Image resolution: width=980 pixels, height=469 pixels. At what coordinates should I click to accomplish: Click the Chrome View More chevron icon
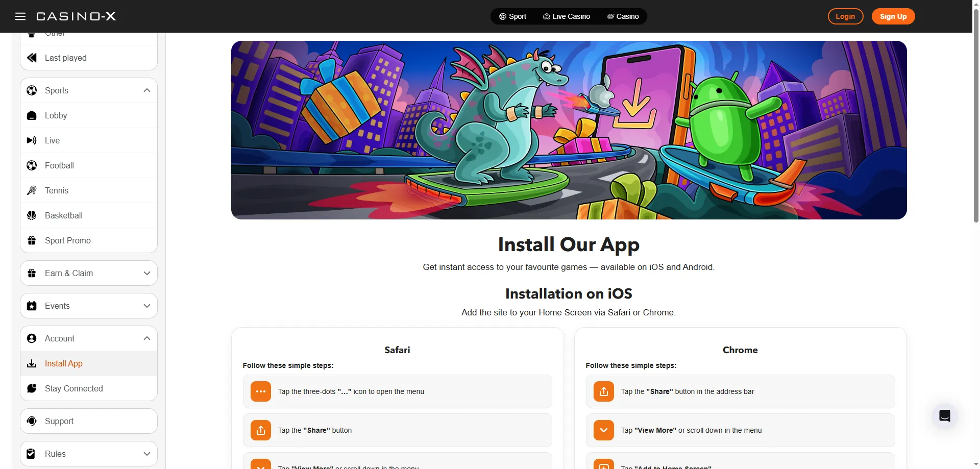(x=604, y=430)
